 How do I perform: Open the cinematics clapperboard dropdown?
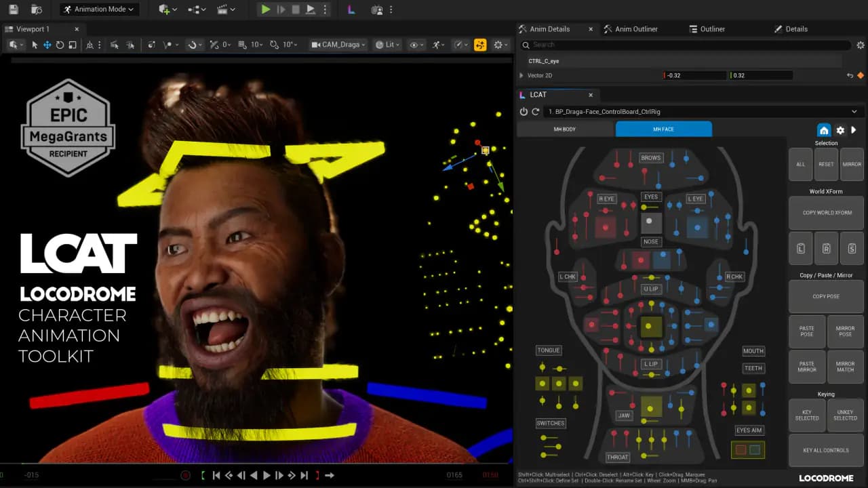pyautogui.click(x=226, y=9)
